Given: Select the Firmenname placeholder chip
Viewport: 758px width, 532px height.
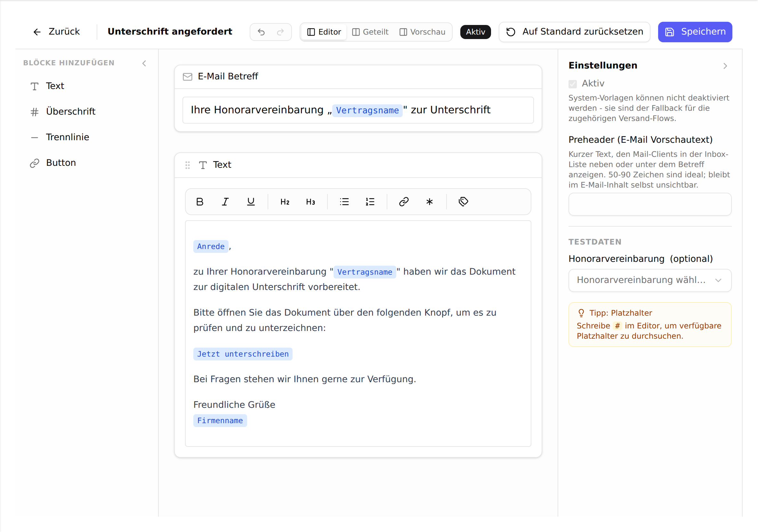Looking at the screenshot, I should 220,421.
